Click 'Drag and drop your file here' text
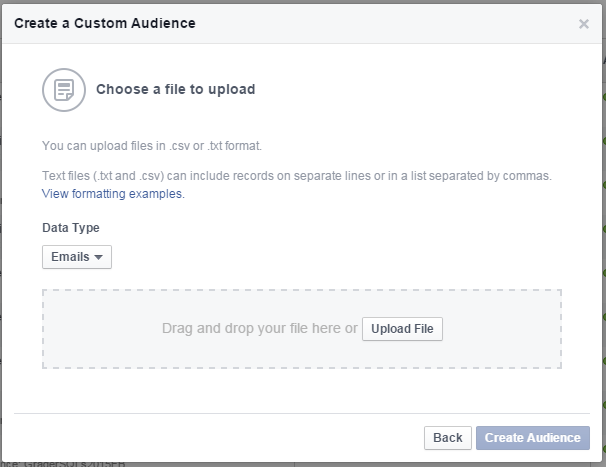 tap(259, 328)
